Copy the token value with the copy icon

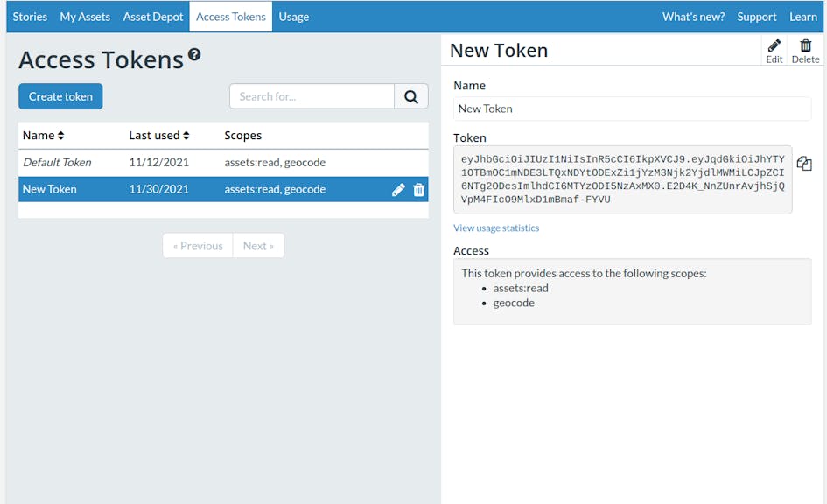[x=804, y=163]
